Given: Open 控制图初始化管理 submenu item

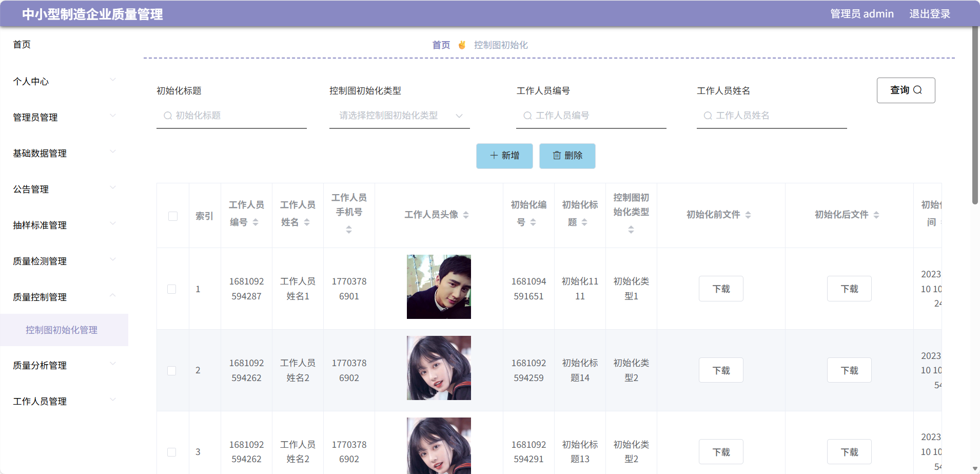Looking at the screenshot, I should [64, 330].
